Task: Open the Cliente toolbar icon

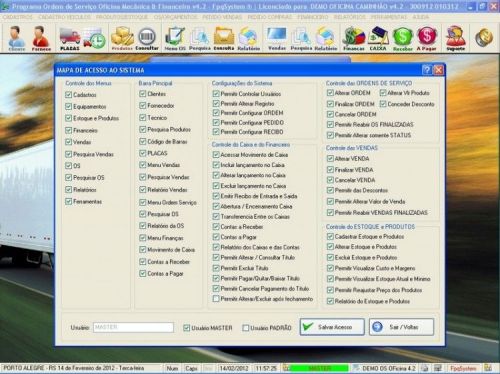Action: [16, 38]
